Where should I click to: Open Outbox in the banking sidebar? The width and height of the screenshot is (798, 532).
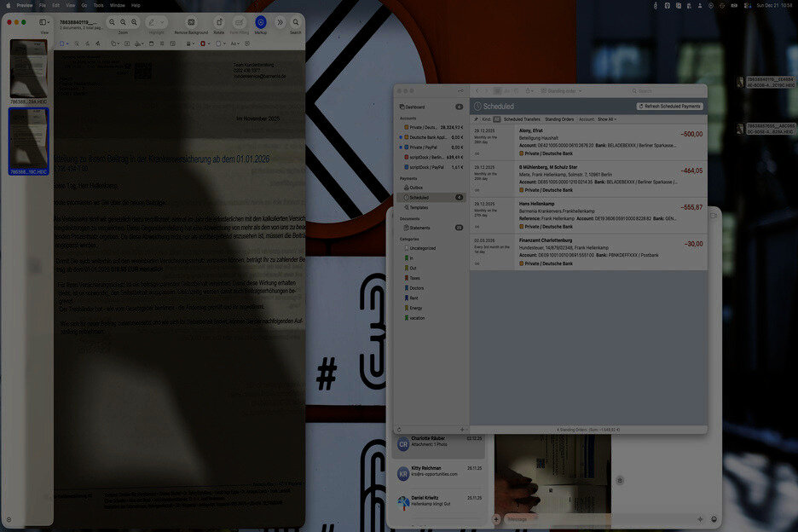click(x=417, y=187)
